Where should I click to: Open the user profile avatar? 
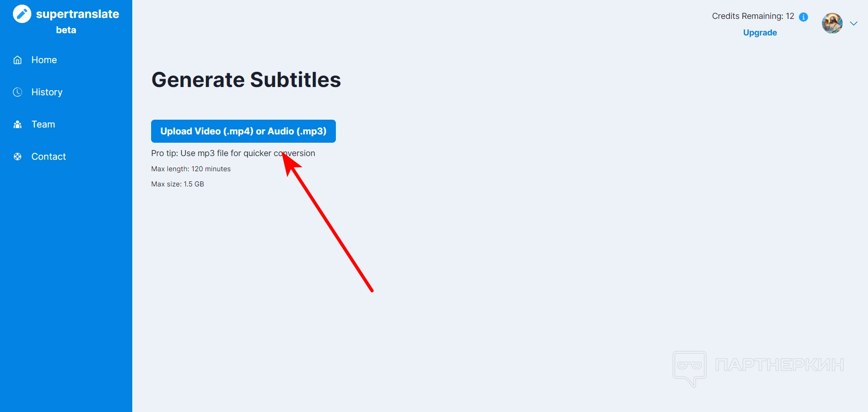832,23
